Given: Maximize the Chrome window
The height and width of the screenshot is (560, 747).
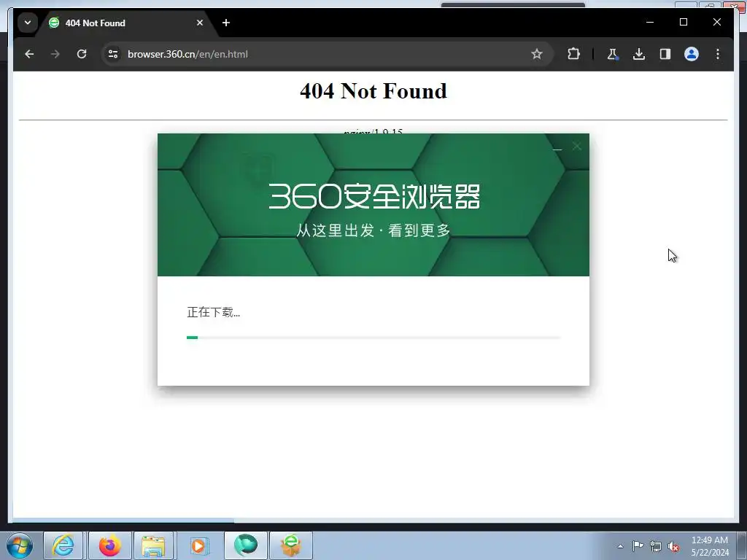Looking at the screenshot, I should click(x=683, y=23).
